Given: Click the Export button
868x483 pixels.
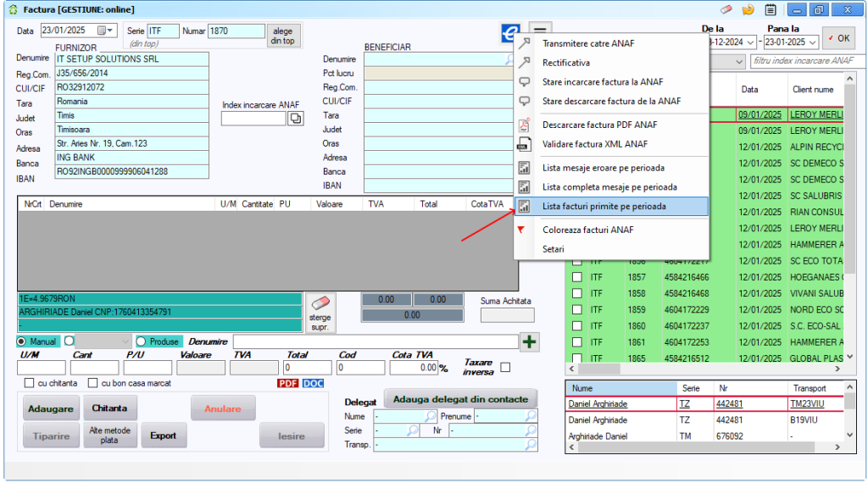Looking at the screenshot, I should coord(164,436).
